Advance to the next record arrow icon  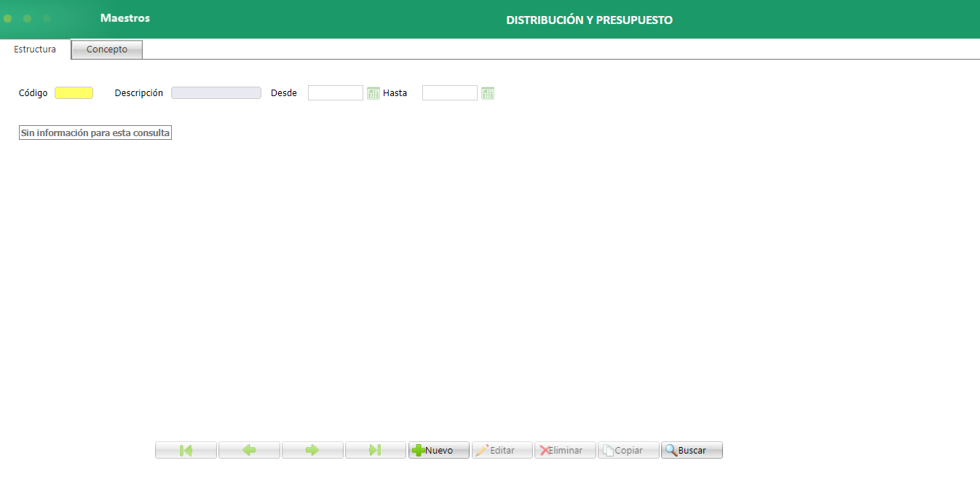click(312, 449)
